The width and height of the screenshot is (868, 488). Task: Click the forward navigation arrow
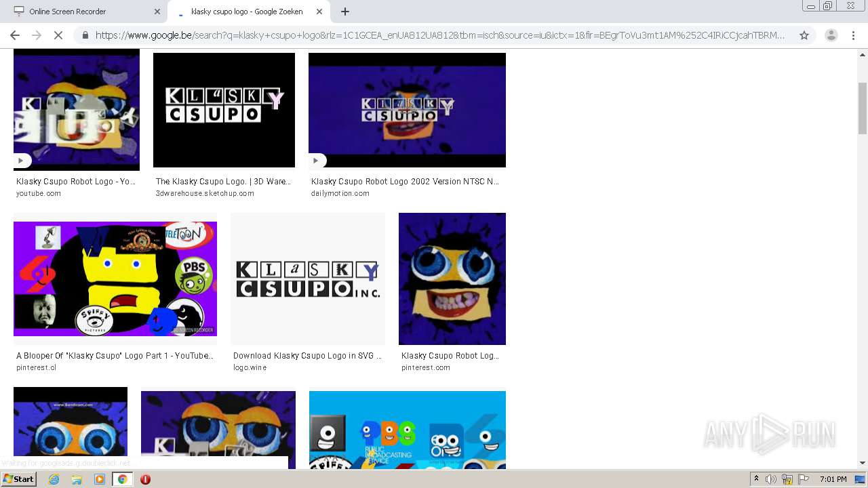coord(37,35)
